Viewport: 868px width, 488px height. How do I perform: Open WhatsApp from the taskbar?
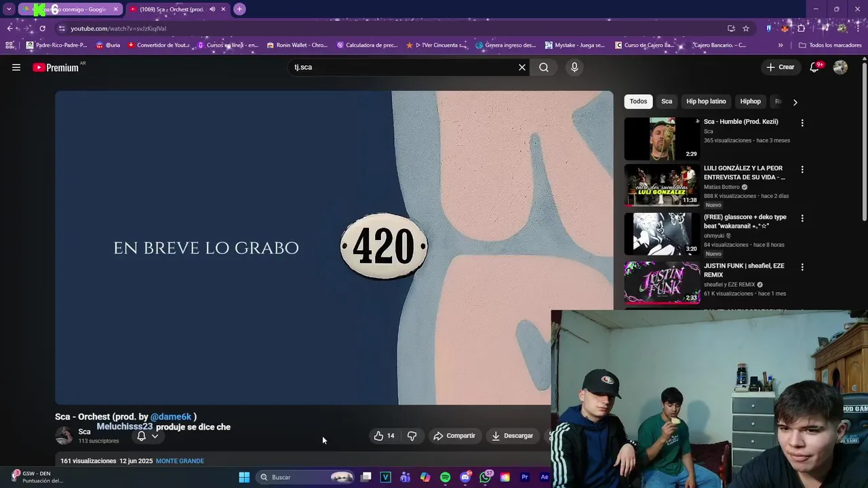pyautogui.click(x=485, y=477)
